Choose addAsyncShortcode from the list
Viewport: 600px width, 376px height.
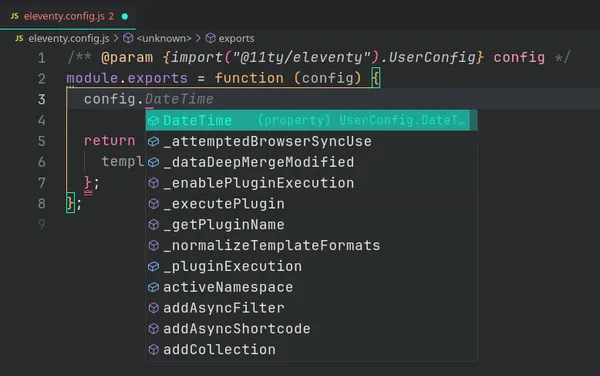click(x=311, y=329)
